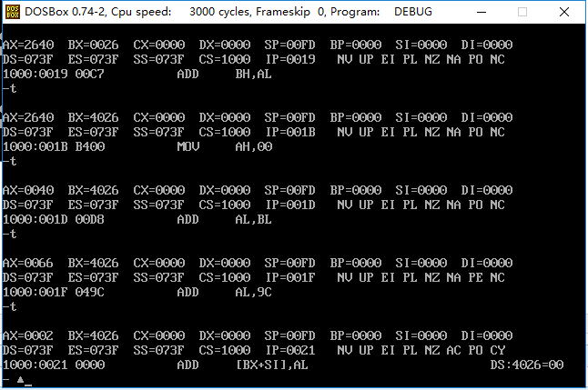The width and height of the screenshot is (588, 390).
Task: Click the DOSBox icon in the title bar
Action: point(13,12)
